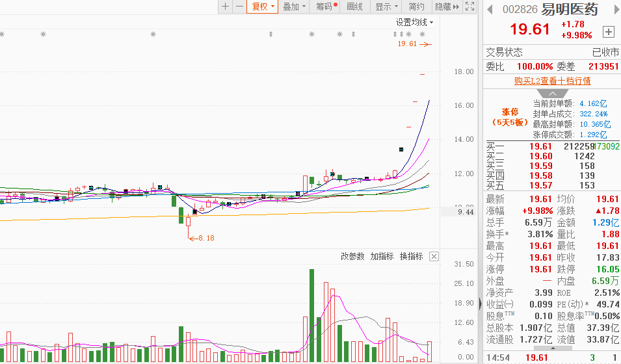Select 买四 bid price 19.58
Image resolution: width=621 pixels, height=364 pixels.
click(x=540, y=175)
